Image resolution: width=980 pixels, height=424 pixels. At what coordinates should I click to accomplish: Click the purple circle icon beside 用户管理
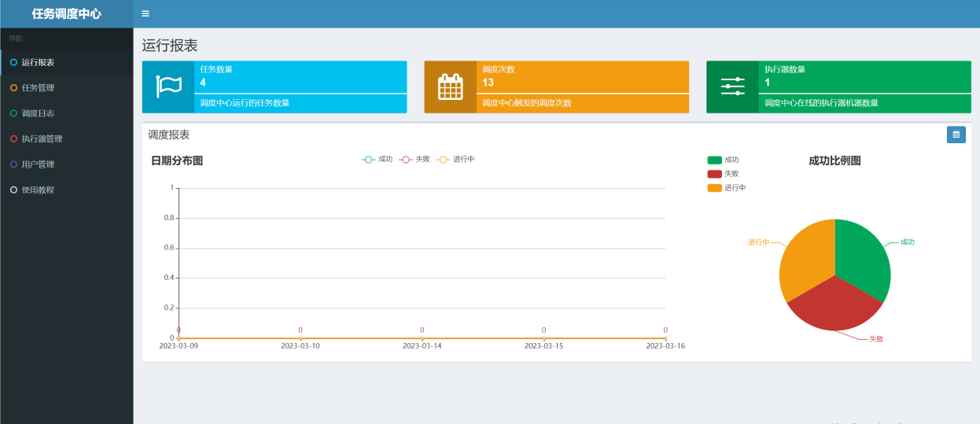tap(13, 164)
